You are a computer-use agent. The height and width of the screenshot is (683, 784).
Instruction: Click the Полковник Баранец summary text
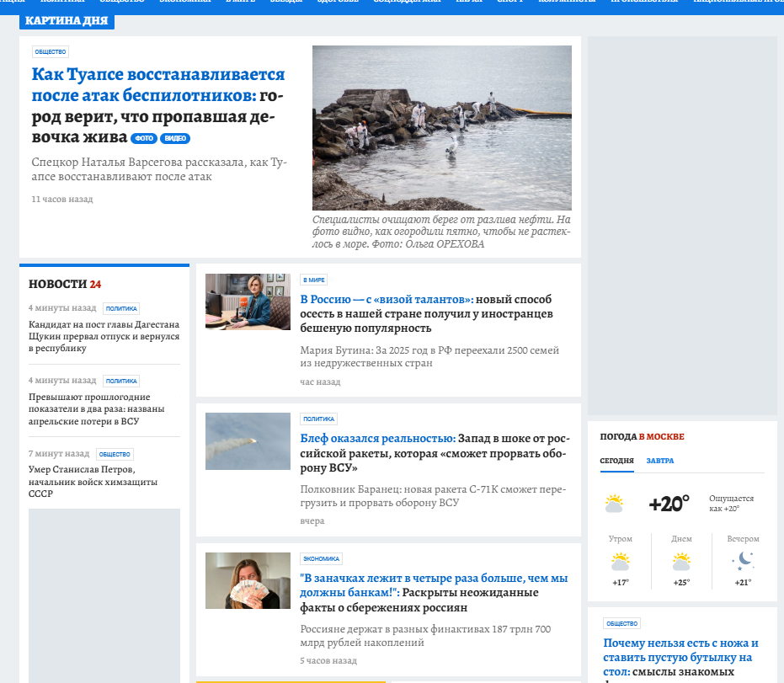pyautogui.click(x=433, y=496)
